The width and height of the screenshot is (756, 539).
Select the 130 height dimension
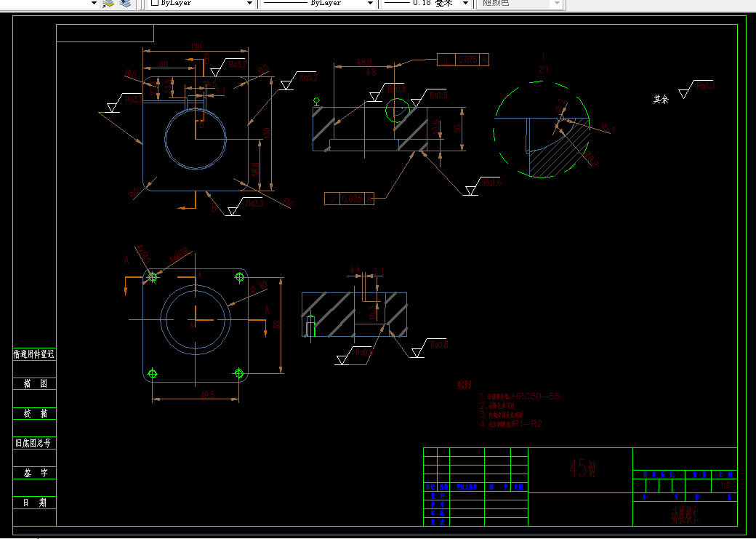(268, 131)
